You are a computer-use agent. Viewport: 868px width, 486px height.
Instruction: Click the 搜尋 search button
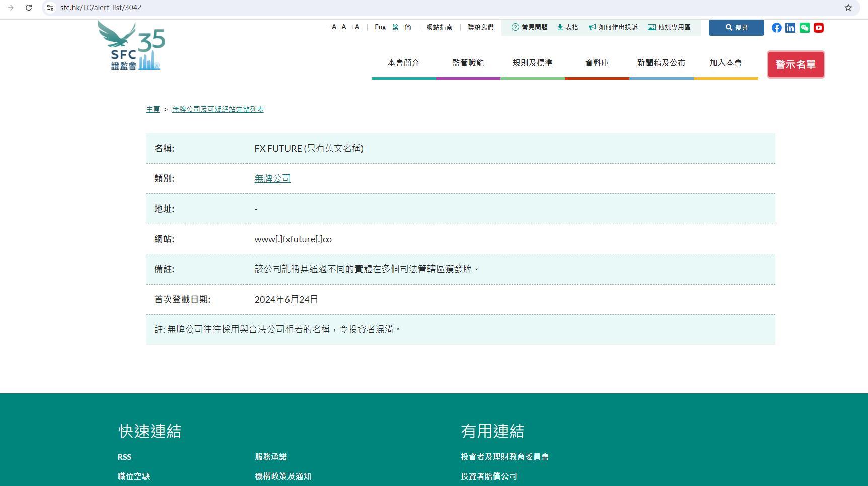click(x=736, y=28)
